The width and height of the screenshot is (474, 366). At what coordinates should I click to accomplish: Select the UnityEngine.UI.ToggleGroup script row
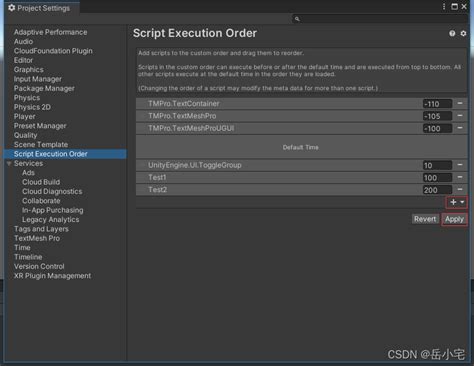click(302, 165)
